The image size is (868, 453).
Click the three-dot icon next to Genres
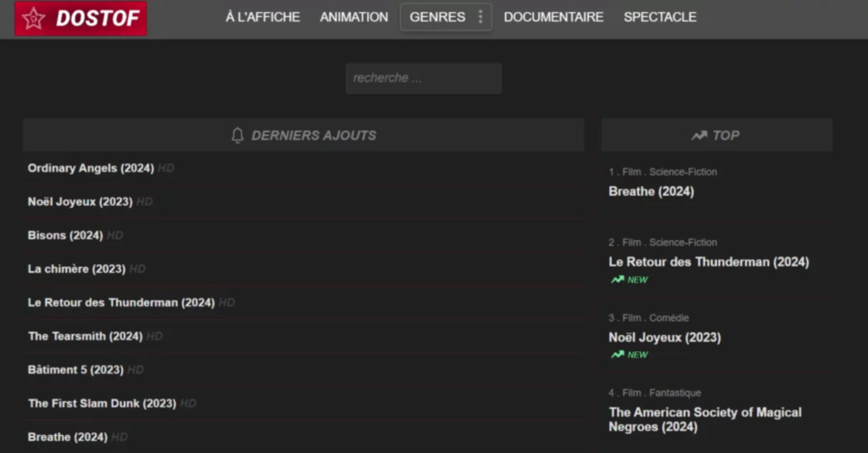(481, 17)
